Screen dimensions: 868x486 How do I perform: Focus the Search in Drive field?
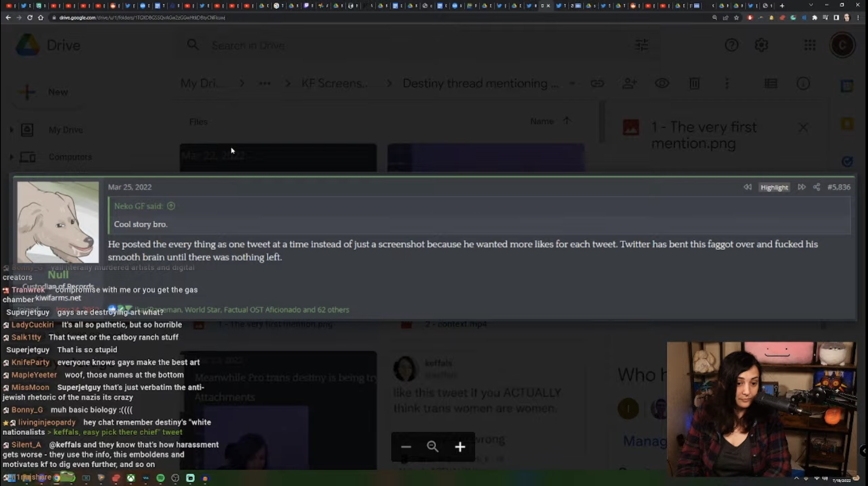coord(416,45)
